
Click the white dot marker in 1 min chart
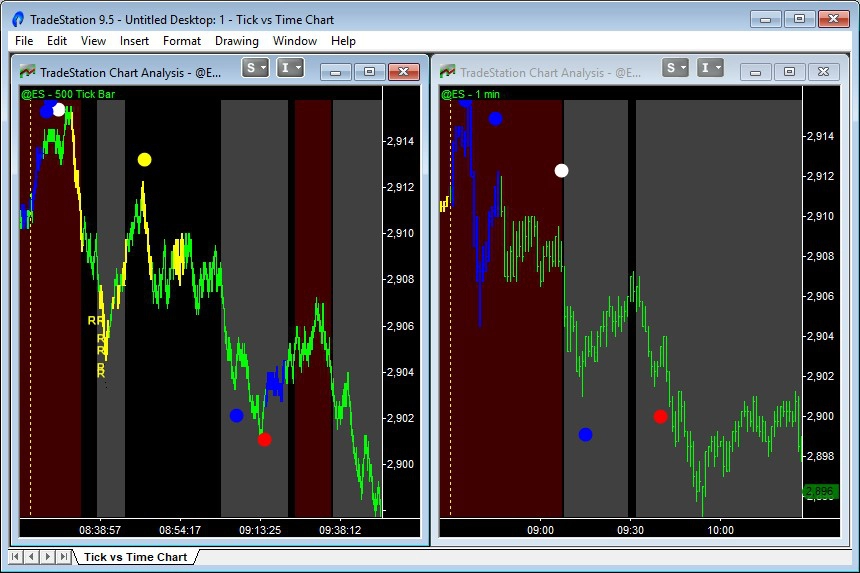click(561, 171)
